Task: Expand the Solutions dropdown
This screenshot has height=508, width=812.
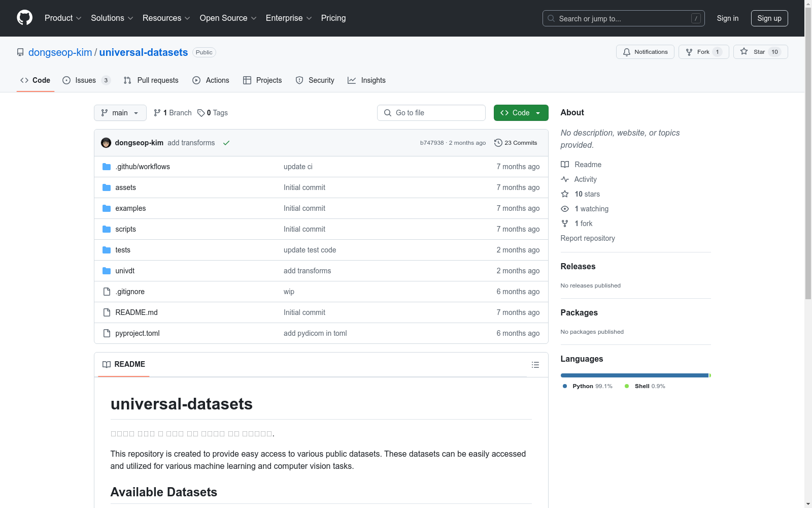Action: [x=112, y=18]
